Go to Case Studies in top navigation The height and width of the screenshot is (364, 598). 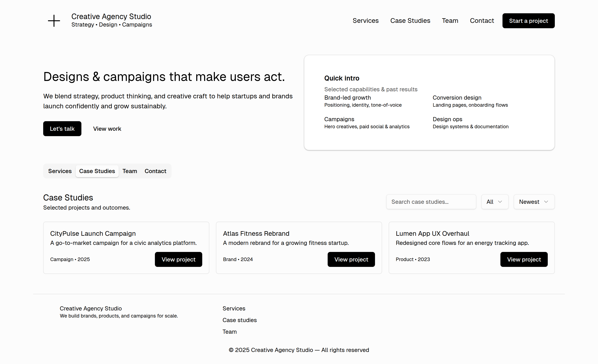(410, 21)
